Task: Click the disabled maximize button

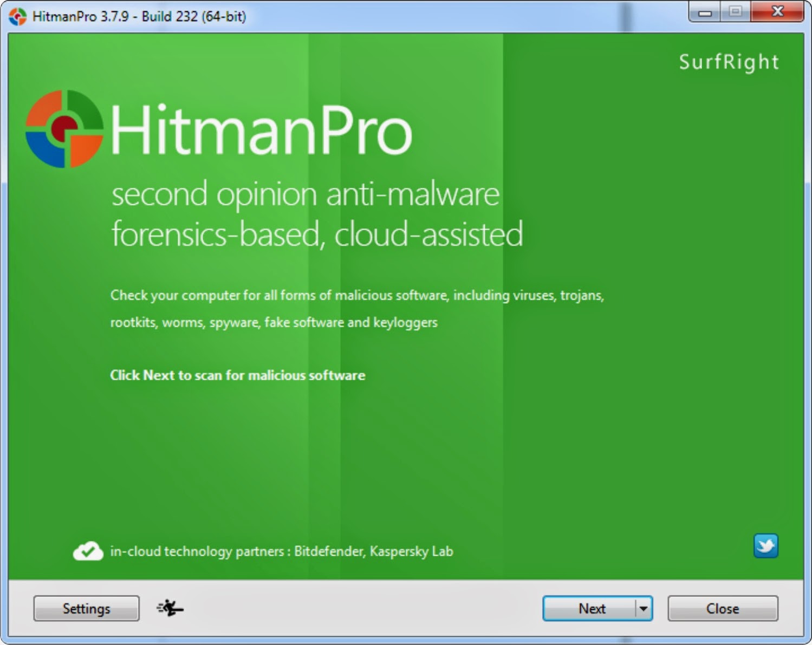Action: pyautogui.click(x=736, y=12)
